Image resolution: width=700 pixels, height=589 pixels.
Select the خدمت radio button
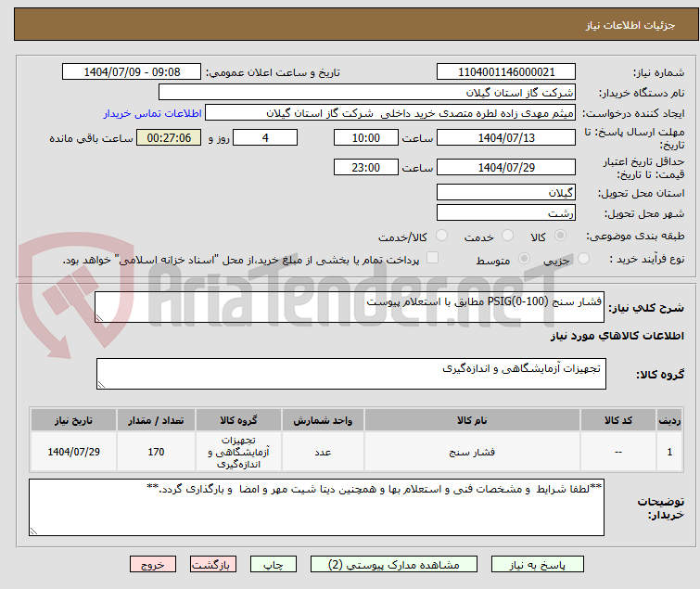coord(507,236)
